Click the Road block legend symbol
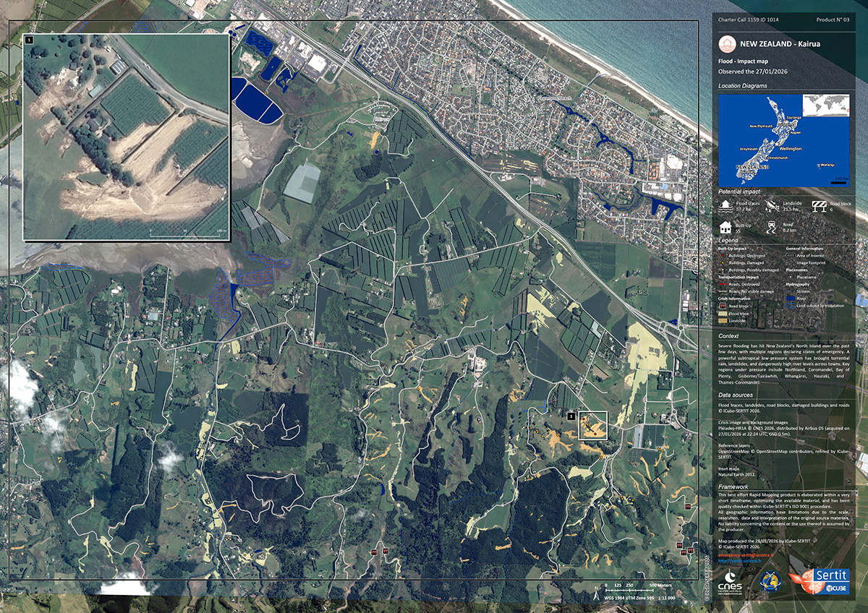This screenshot has width=868, height=613. tap(723, 306)
